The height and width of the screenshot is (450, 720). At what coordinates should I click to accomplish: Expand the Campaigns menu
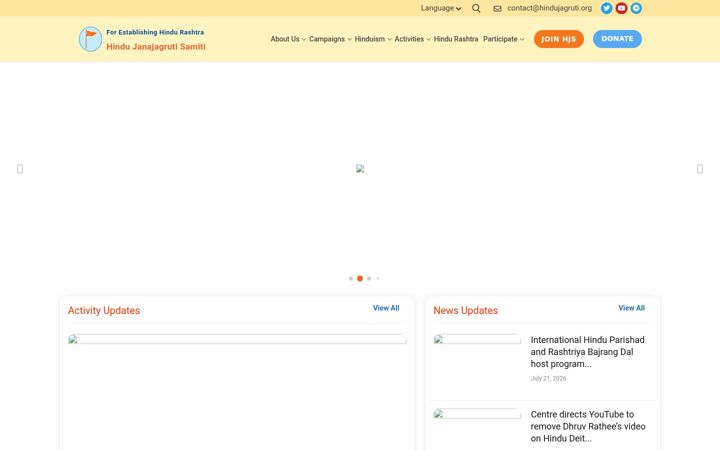coord(330,39)
